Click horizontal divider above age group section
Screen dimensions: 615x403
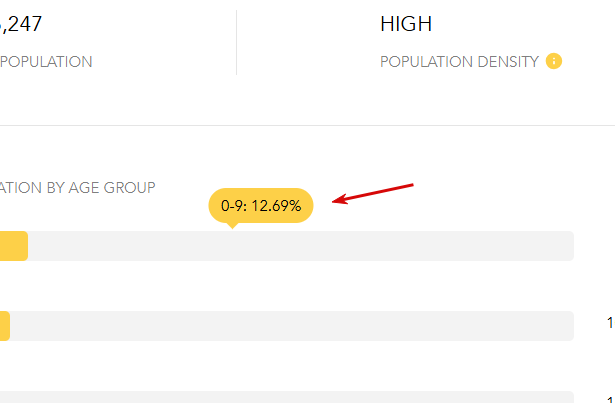300,126
